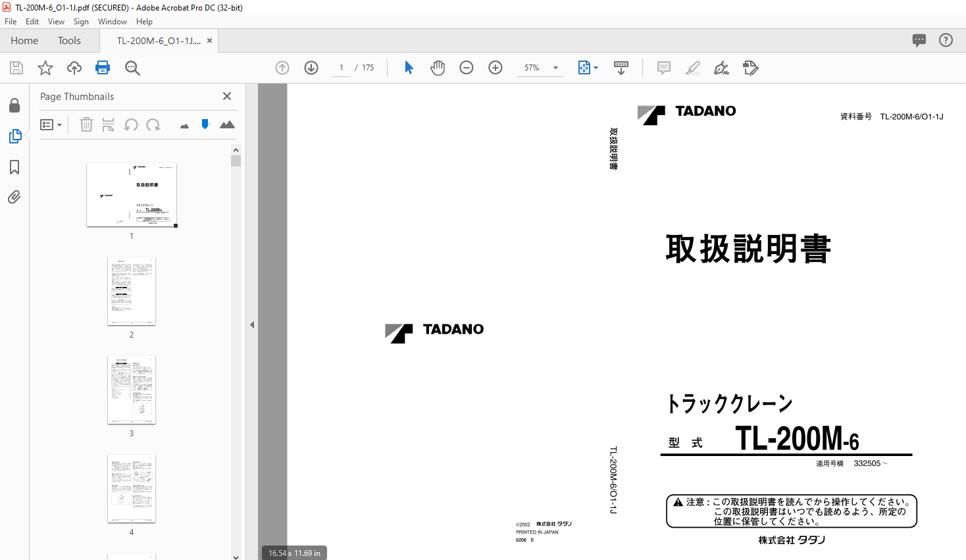Select page 2 thumbnail
The height and width of the screenshot is (560, 966).
(x=132, y=292)
